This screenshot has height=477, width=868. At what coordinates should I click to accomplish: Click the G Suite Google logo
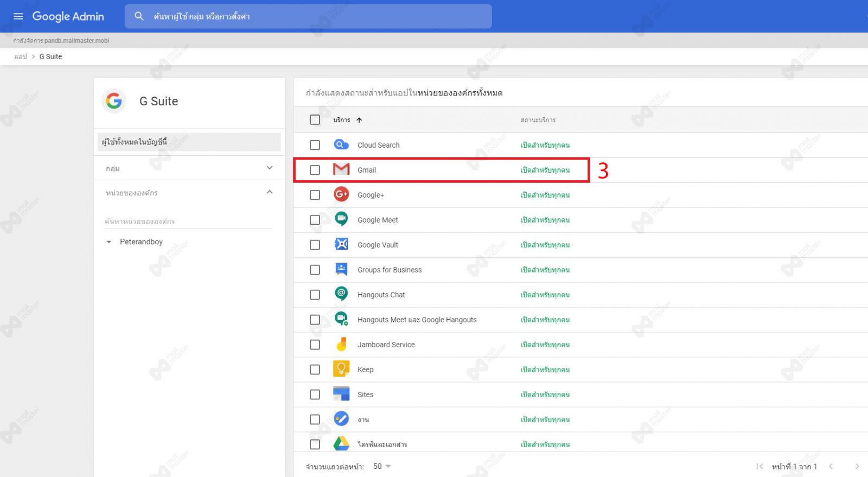tap(114, 101)
